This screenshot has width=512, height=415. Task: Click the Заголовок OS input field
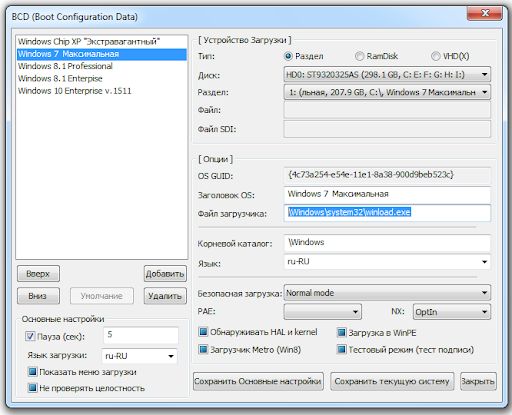387,195
